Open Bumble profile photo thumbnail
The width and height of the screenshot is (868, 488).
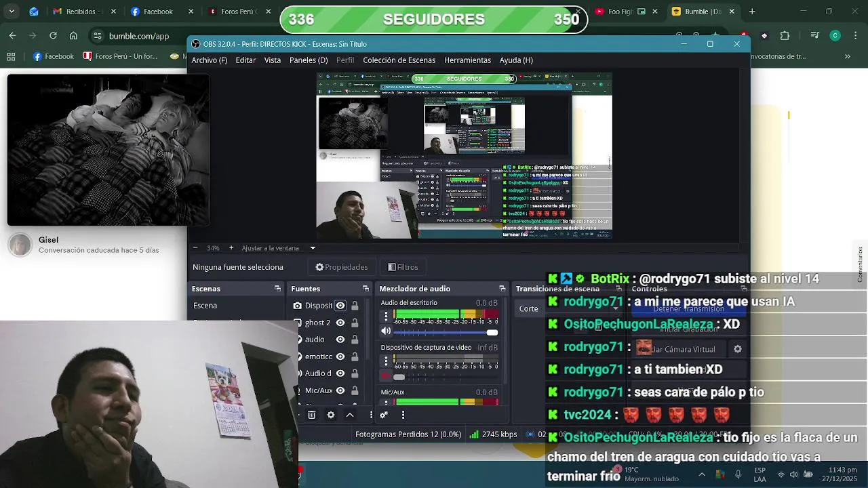[x=20, y=245]
